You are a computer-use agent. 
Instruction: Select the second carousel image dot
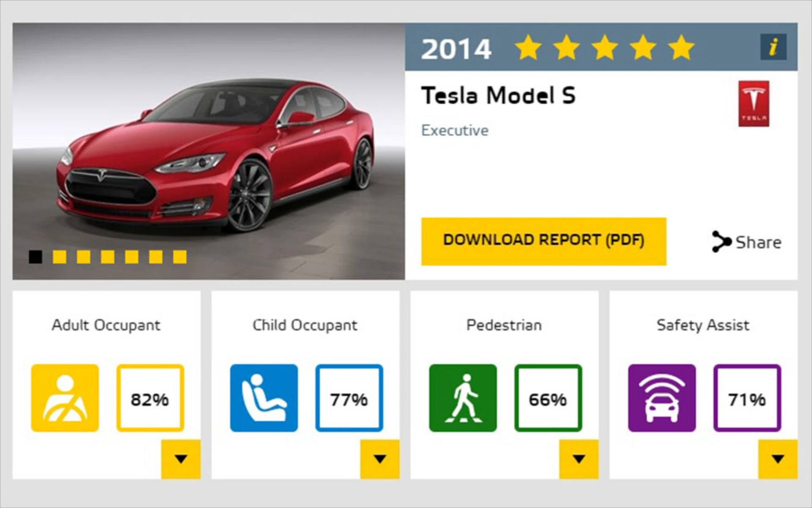[x=59, y=257]
